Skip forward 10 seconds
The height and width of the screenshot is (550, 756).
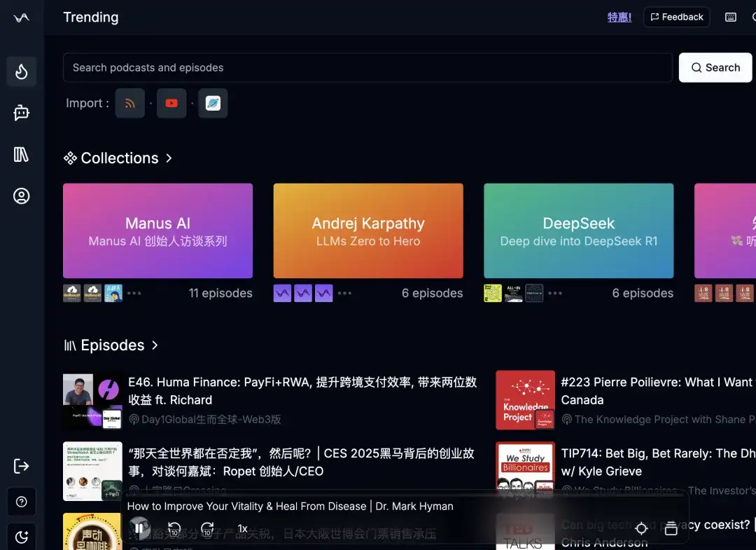pos(207,529)
